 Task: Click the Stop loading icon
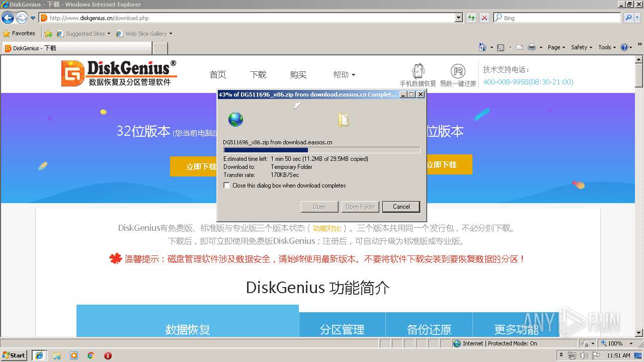[484, 18]
